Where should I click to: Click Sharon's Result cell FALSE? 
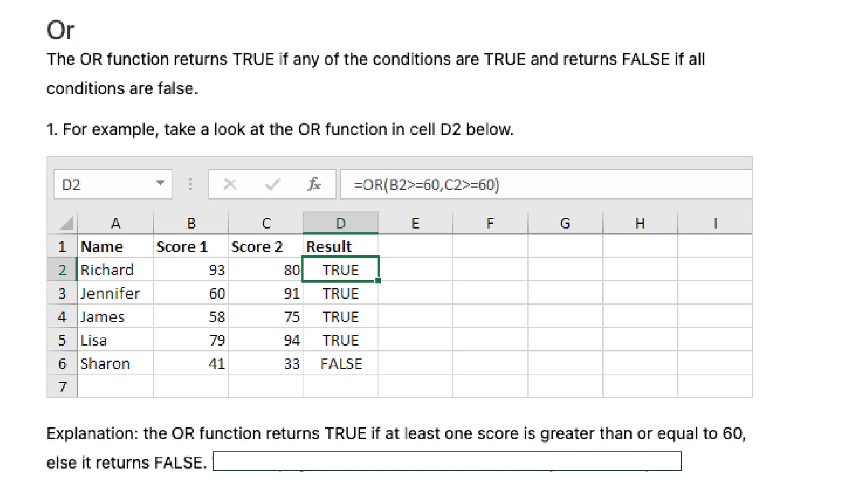point(340,363)
